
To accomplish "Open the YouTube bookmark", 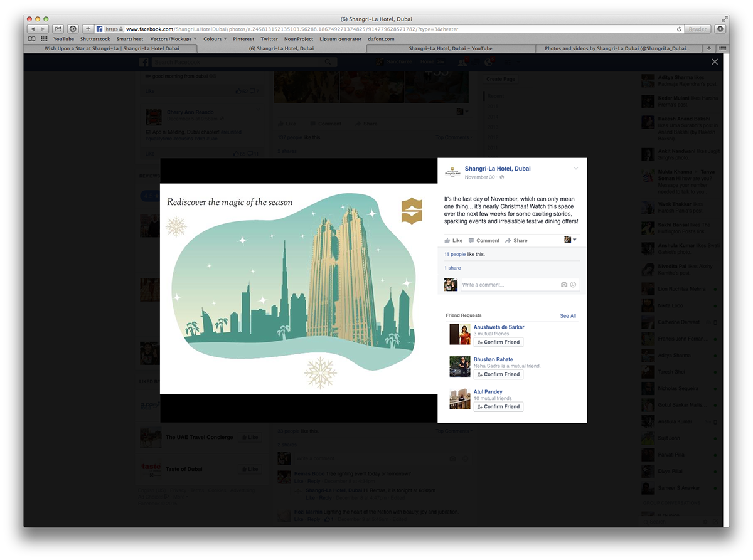I will [63, 39].
